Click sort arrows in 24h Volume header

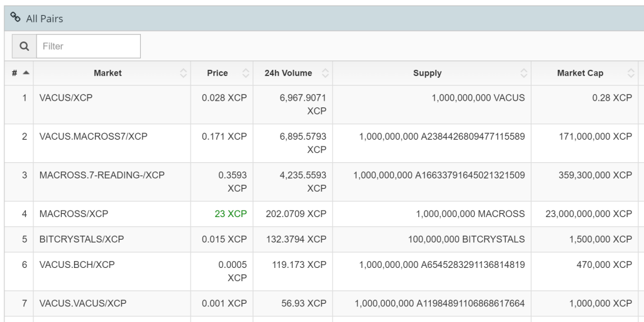pyautogui.click(x=325, y=74)
